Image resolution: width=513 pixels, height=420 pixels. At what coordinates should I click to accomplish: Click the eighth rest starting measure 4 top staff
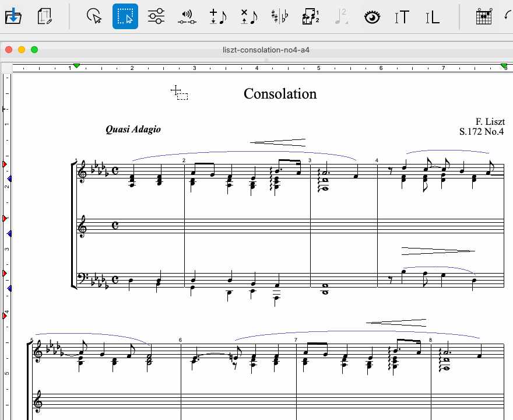(x=391, y=170)
